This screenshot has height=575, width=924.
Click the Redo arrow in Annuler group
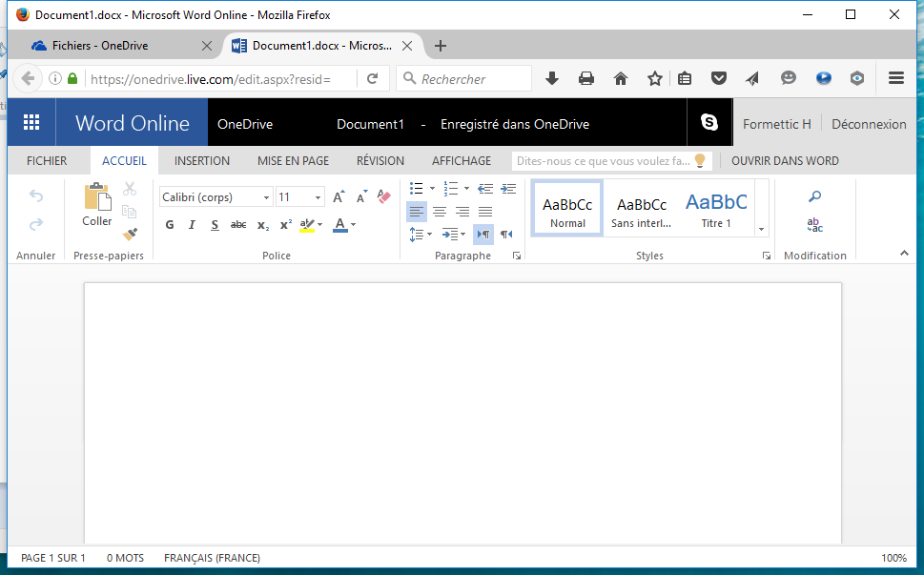36,224
